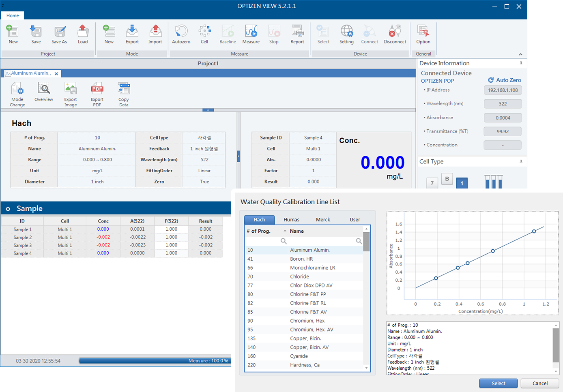This screenshot has width=563, height=392.
Task: Switch to the Hach tab
Action: pos(259,220)
